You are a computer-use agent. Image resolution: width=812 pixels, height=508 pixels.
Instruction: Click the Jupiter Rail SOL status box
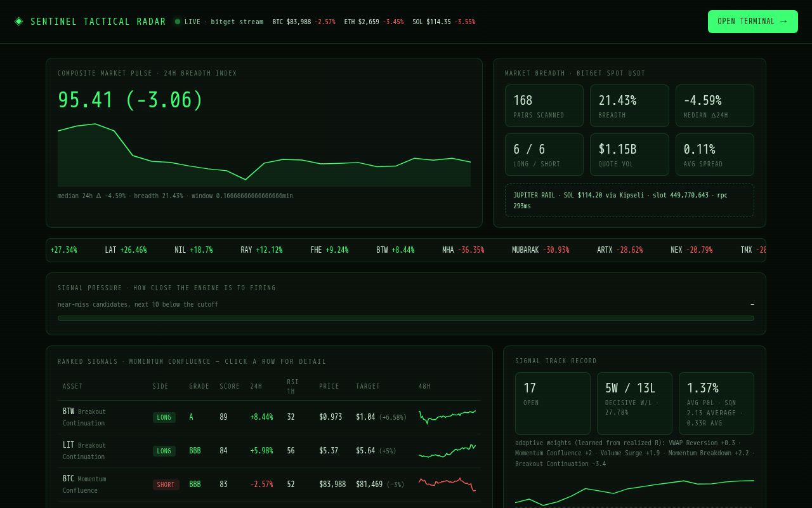(x=629, y=201)
